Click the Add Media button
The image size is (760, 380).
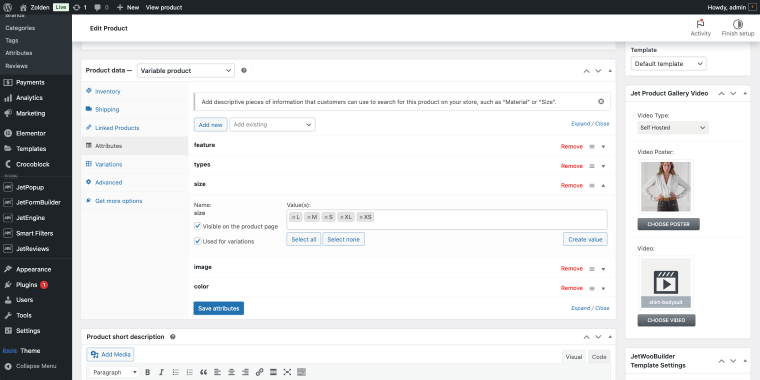(111, 355)
